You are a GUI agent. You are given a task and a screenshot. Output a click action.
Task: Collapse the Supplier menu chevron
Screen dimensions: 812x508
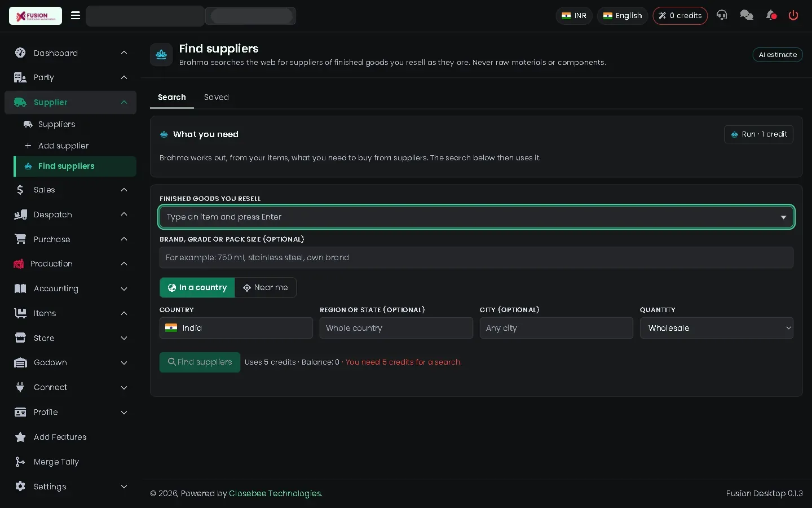pyautogui.click(x=124, y=102)
